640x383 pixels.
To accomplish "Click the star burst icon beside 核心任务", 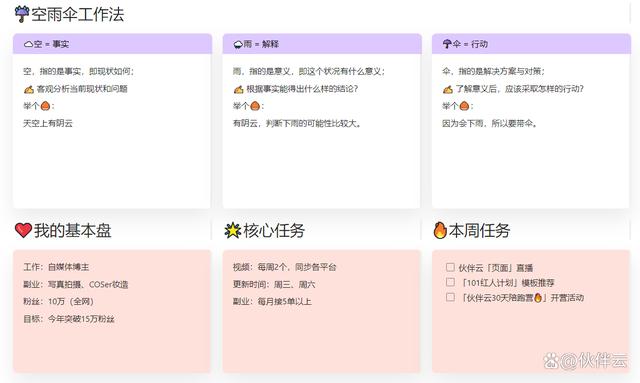I will coord(233,231).
